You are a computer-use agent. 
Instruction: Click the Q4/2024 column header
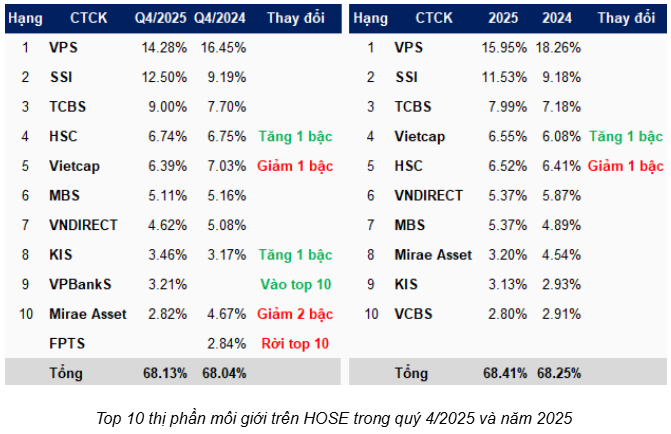218,18
